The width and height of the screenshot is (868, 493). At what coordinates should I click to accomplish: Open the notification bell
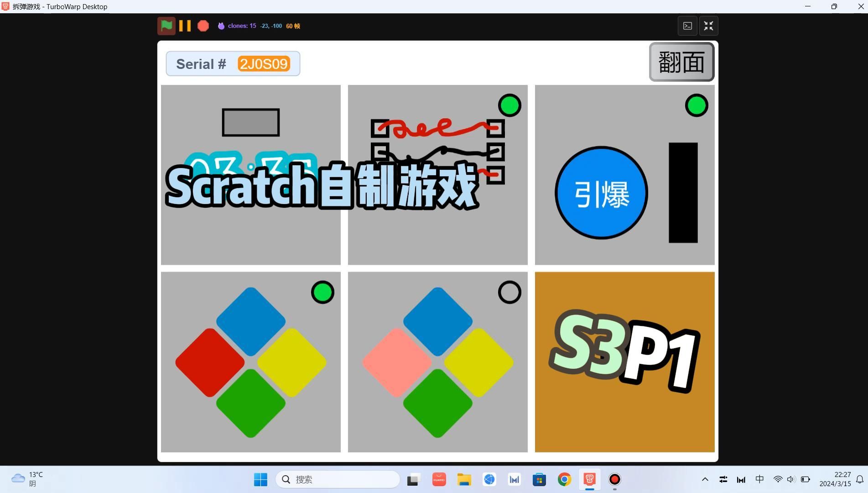[x=860, y=479]
